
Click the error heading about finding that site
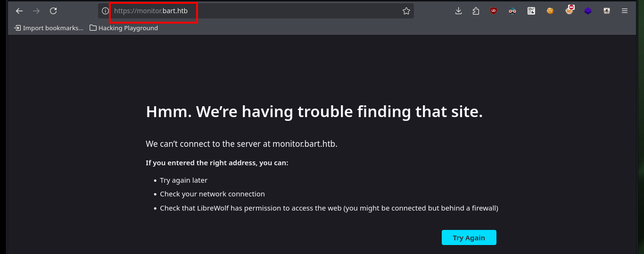pos(314,112)
